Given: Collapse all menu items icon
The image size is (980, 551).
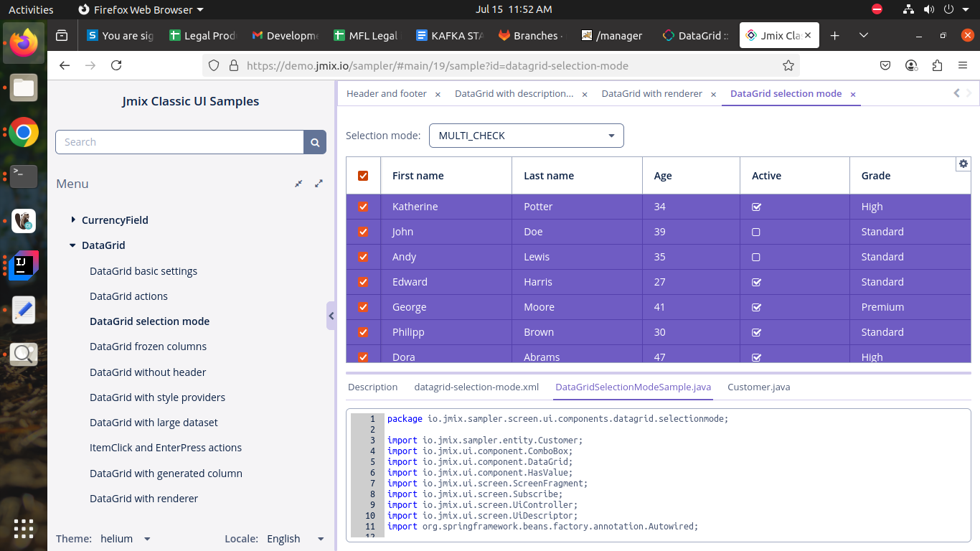Looking at the screenshot, I should (299, 184).
